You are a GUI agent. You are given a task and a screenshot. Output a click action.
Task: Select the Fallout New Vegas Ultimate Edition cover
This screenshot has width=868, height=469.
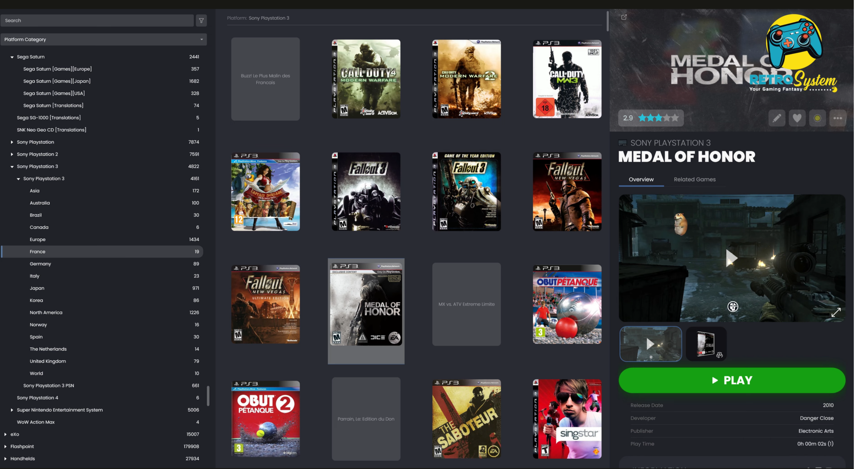pyautogui.click(x=265, y=304)
